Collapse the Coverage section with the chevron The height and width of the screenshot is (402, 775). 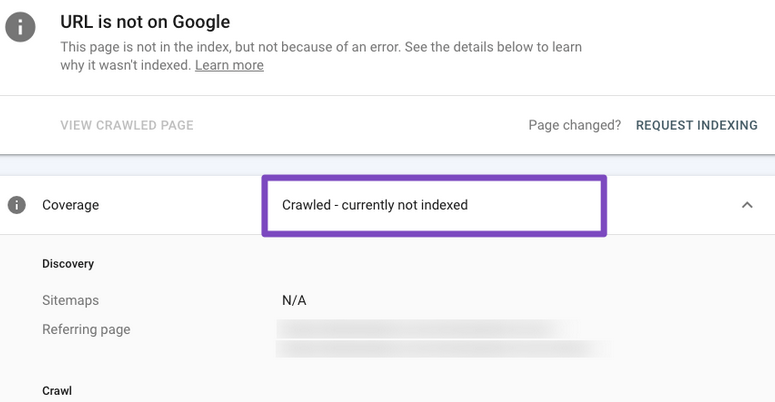(747, 205)
